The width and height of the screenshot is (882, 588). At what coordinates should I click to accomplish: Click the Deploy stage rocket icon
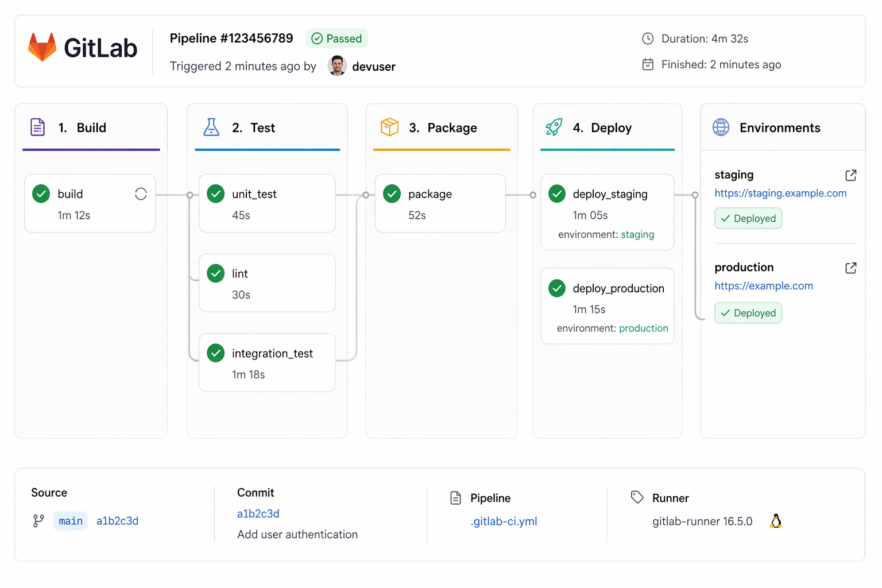554,127
